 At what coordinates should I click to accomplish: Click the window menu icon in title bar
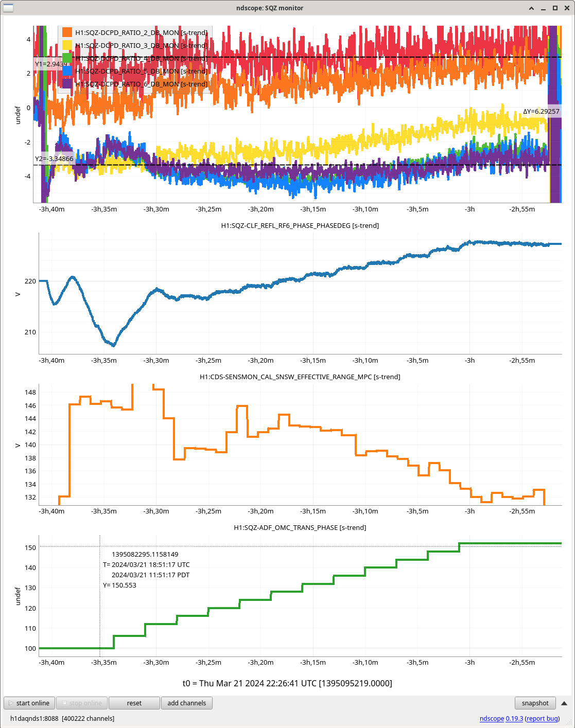pyautogui.click(x=8, y=8)
